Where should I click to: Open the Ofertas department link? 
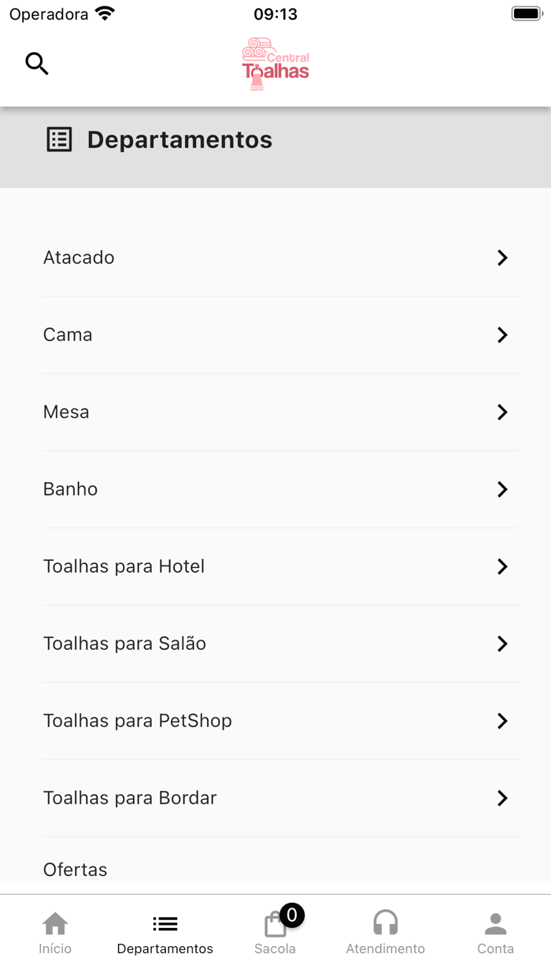click(76, 870)
